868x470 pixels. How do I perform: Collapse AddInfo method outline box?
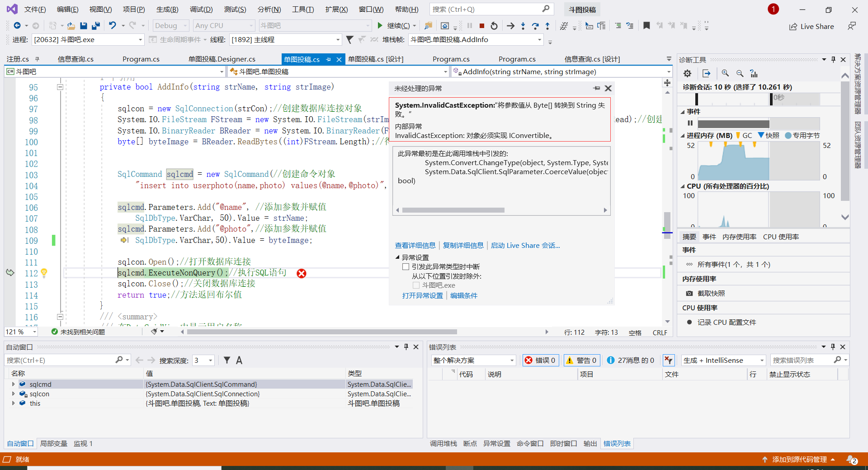coord(60,87)
